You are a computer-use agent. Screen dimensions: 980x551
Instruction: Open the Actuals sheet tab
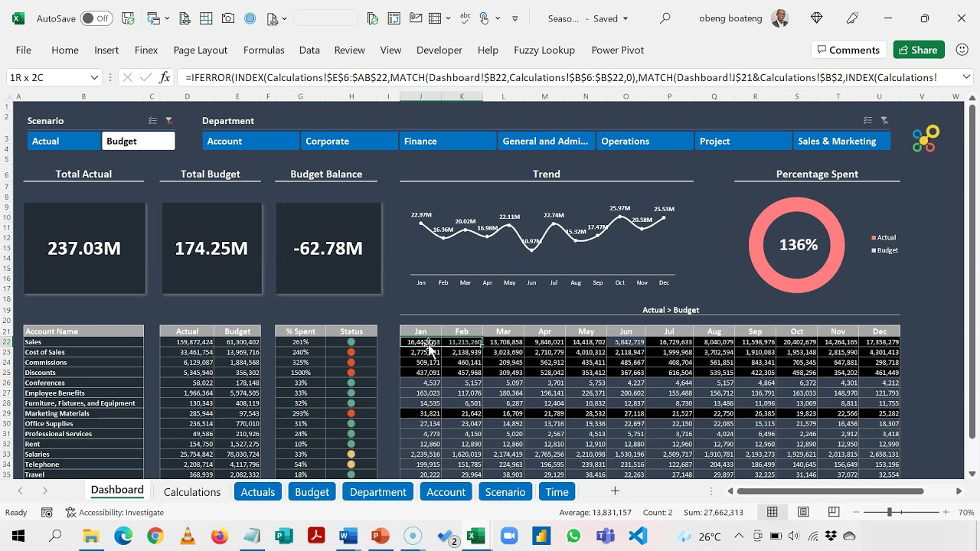pyautogui.click(x=258, y=492)
